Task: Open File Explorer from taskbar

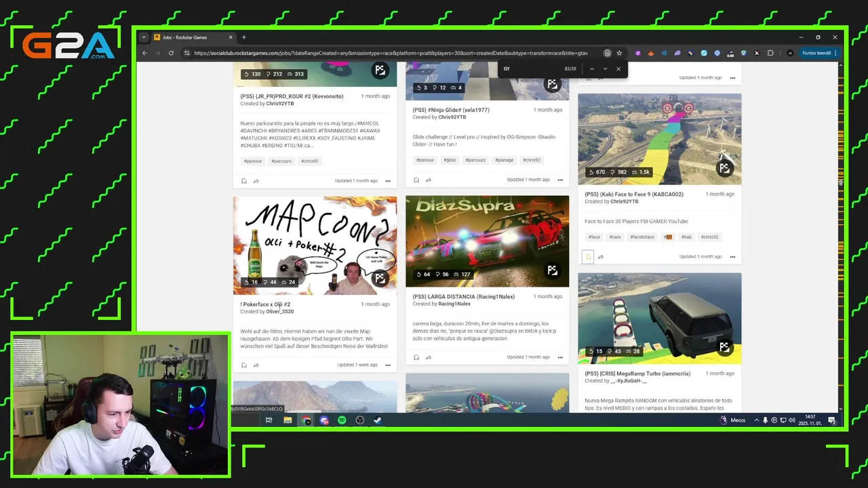Action: pyautogui.click(x=288, y=420)
